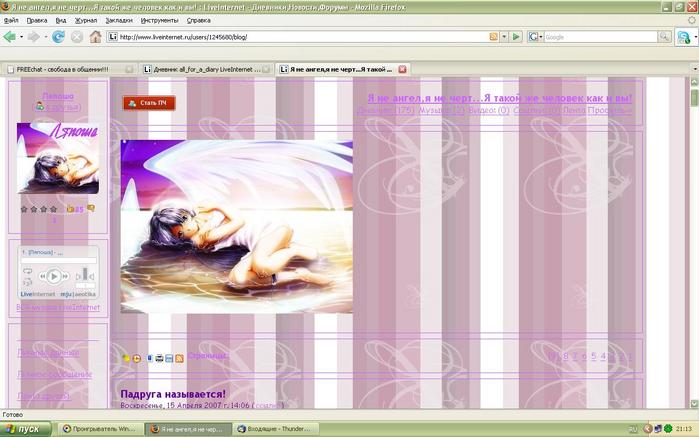
Task: Open the Forward history dropdown arrow
Action: point(45,37)
